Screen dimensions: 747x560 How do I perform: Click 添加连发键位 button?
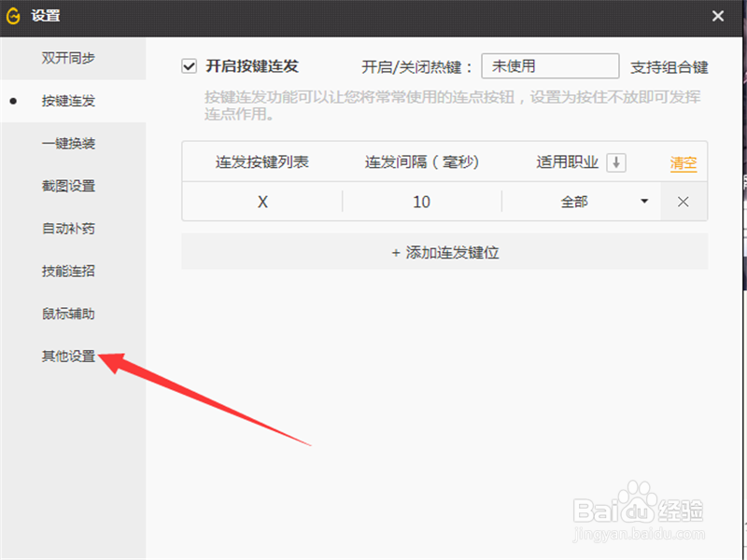pyautogui.click(x=445, y=252)
